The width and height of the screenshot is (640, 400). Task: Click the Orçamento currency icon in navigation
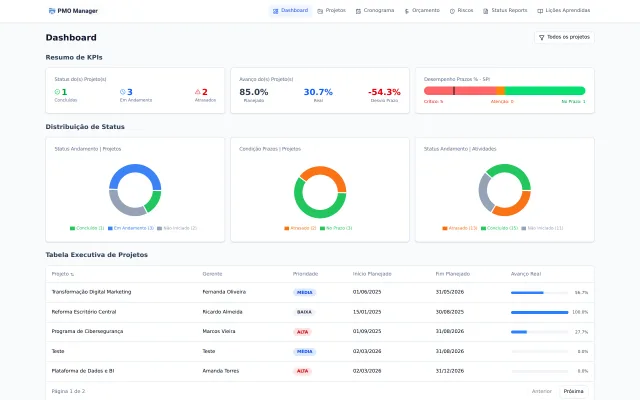pos(407,11)
